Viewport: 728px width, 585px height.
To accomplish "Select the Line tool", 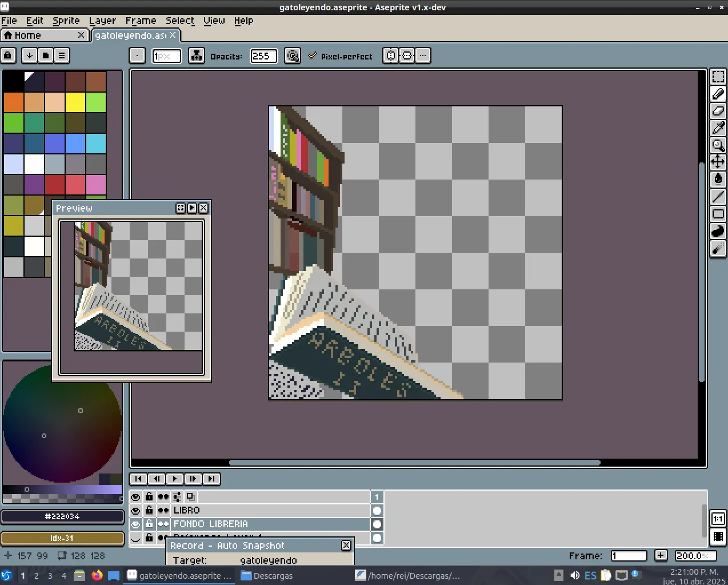I will click(x=718, y=197).
